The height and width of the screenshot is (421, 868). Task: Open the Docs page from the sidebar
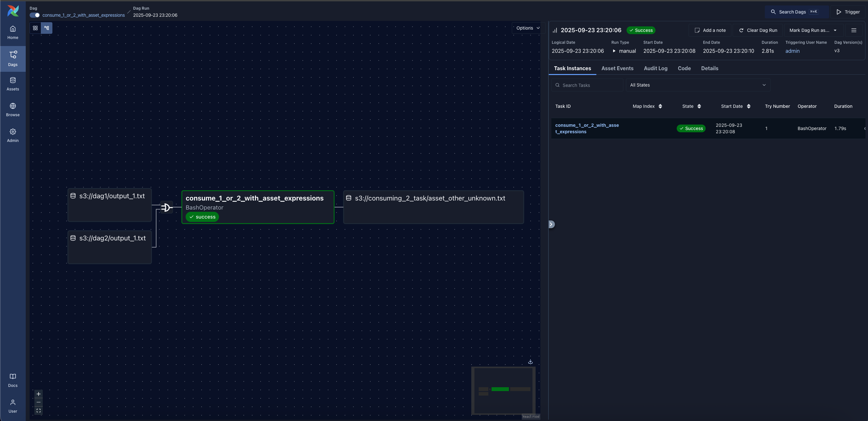(13, 379)
